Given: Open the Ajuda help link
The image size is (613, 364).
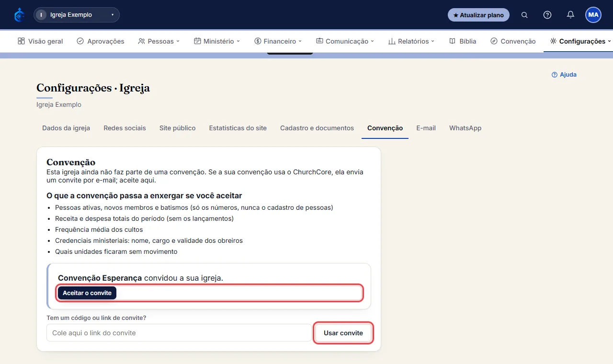Looking at the screenshot, I should (564, 75).
